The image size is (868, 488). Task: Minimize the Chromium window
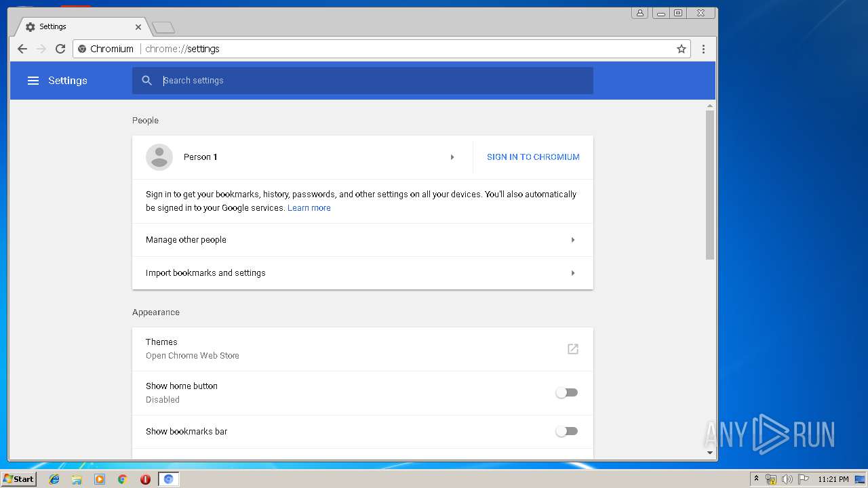click(660, 13)
